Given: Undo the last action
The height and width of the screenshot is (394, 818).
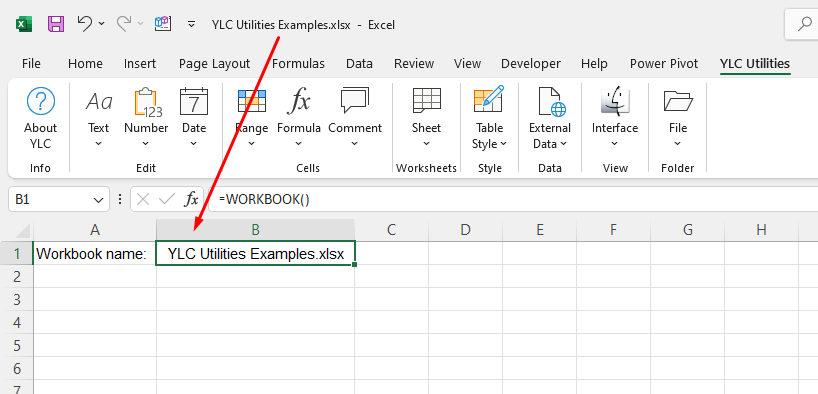Looking at the screenshot, I should (x=85, y=23).
